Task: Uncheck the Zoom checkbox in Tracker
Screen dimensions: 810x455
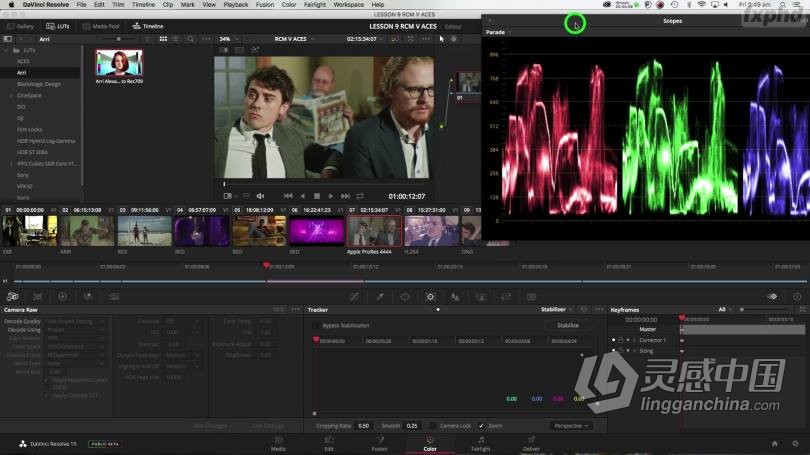Action: [481, 425]
